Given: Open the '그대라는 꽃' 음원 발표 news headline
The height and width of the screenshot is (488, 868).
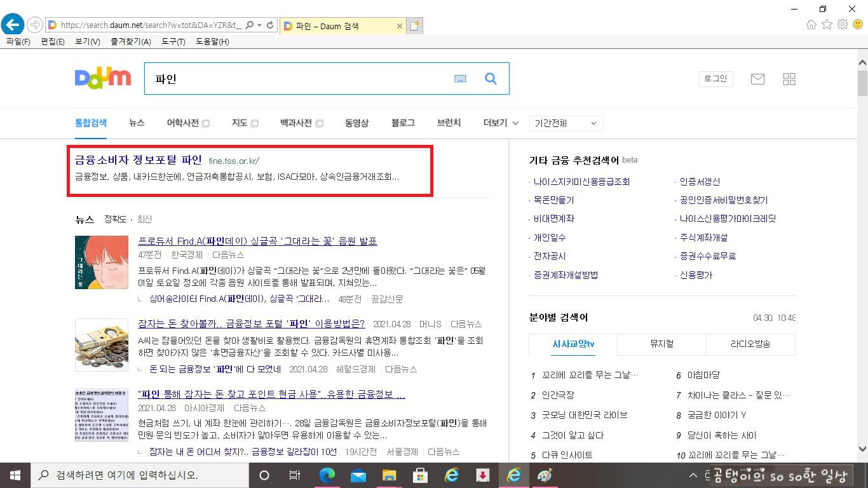Looking at the screenshot, I should pos(257,241).
